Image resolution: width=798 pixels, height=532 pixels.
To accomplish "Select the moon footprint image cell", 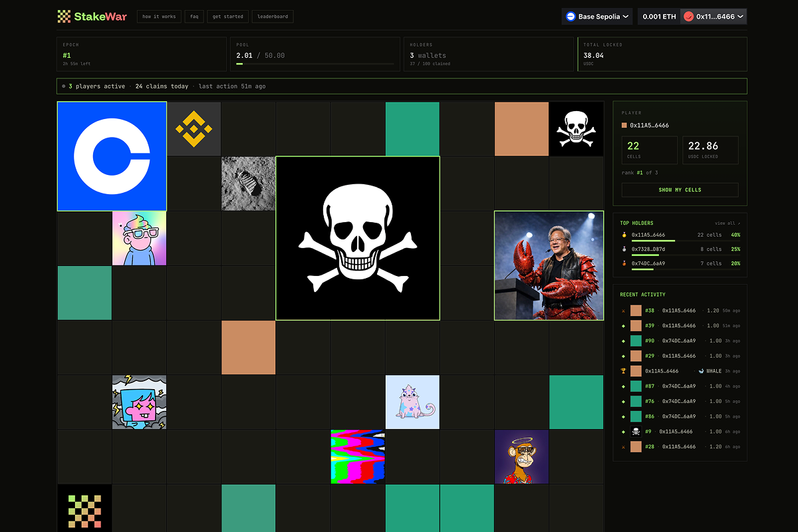I will click(248, 184).
